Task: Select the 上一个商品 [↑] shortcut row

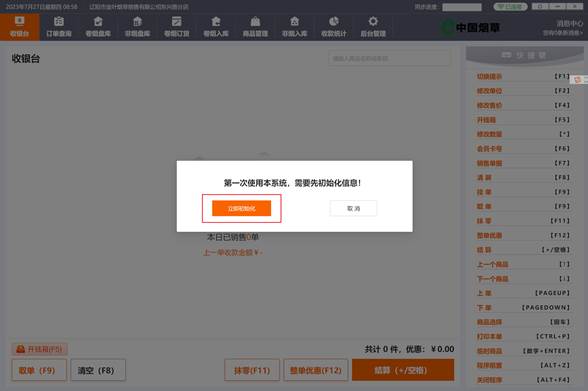Action: pyautogui.click(x=523, y=264)
